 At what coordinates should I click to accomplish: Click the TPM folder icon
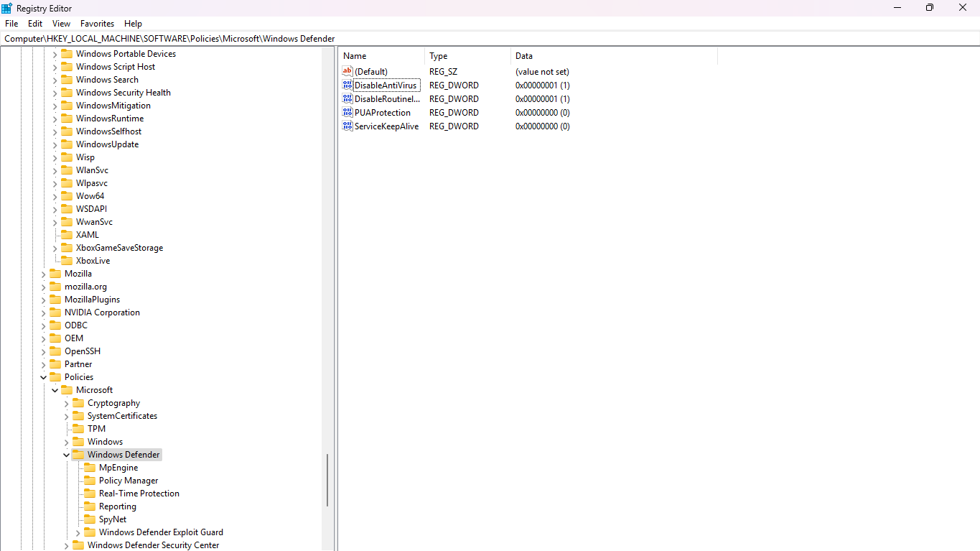(x=78, y=429)
